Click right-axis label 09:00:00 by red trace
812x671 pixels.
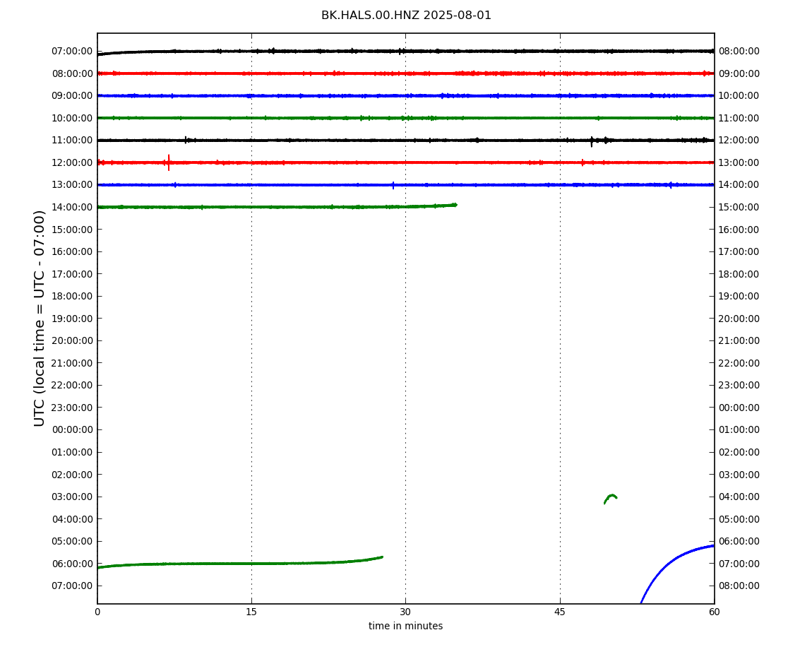coord(739,73)
